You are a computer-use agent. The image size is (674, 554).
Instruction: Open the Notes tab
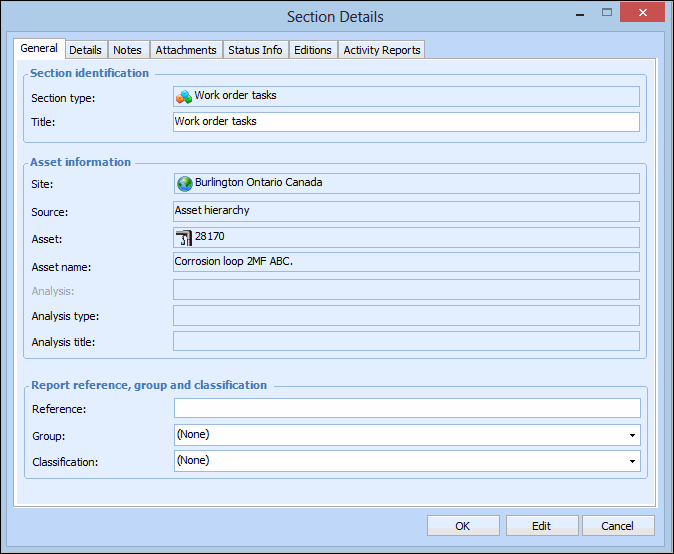pos(127,50)
